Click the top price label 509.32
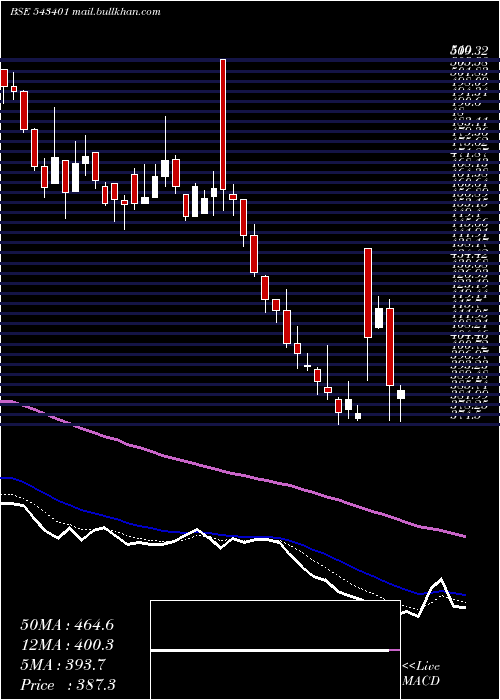The image size is (500, 700). [x=468, y=51]
